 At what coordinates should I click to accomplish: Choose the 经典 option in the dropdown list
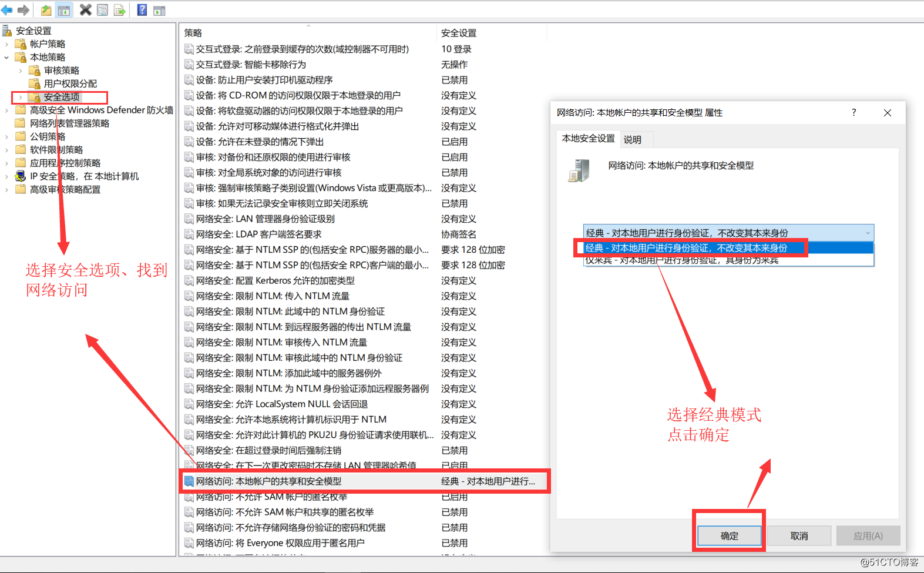click(728, 248)
